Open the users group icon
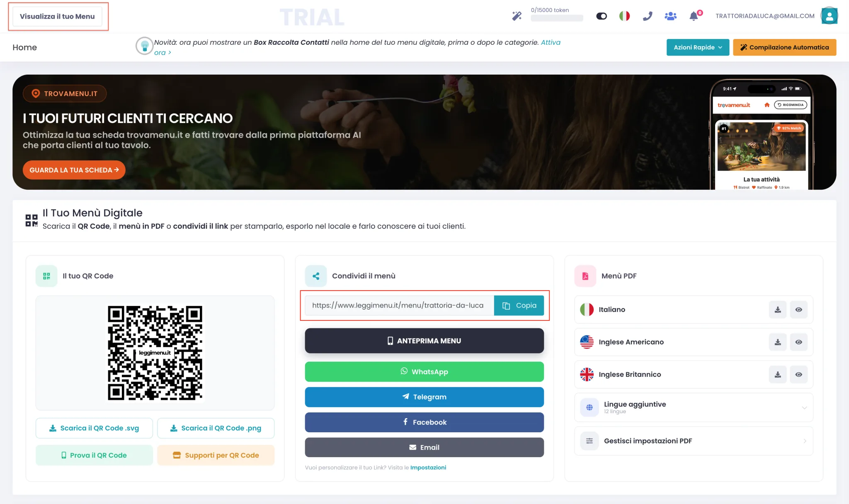 pos(670,16)
